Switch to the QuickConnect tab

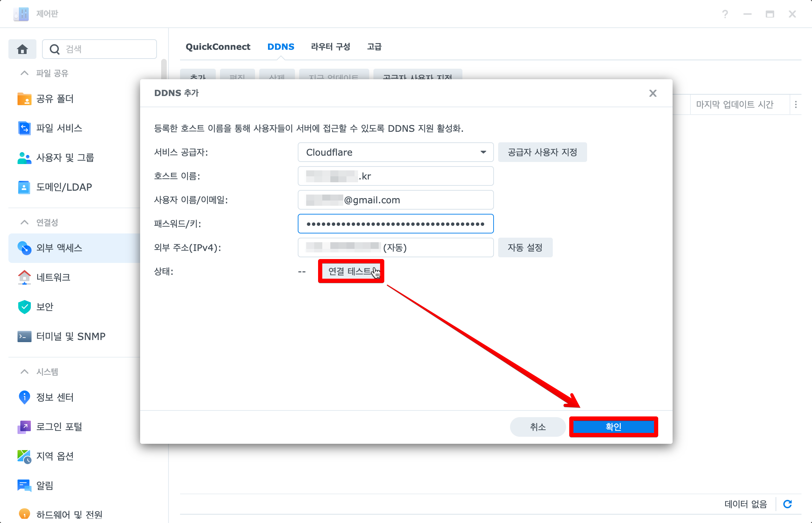tap(218, 47)
